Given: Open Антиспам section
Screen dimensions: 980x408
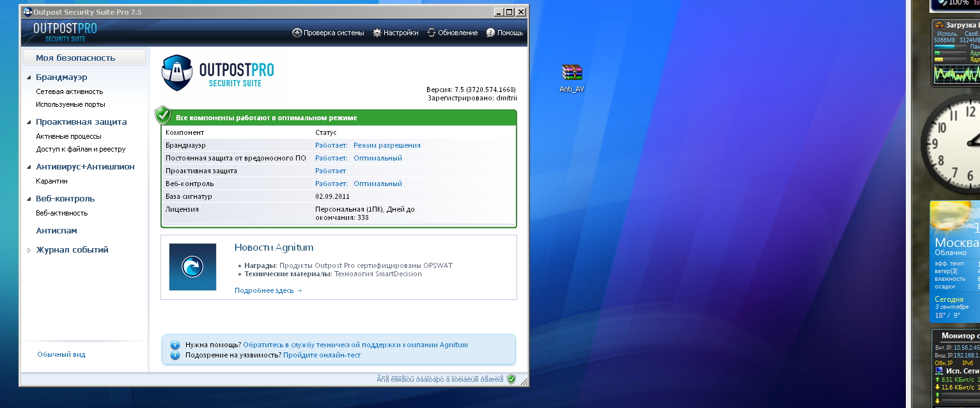Looking at the screenshot, I should (56, 230).
